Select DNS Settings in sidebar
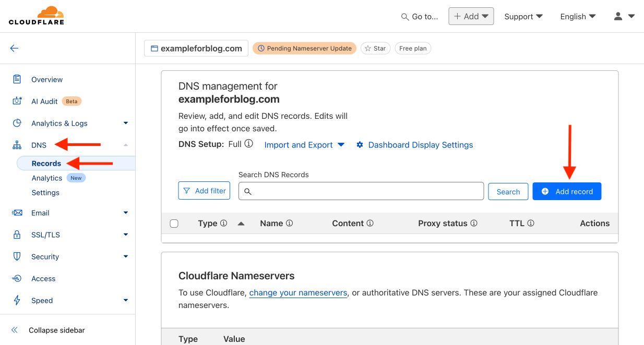This screenshot has height=345, width=644. [45, 192]
